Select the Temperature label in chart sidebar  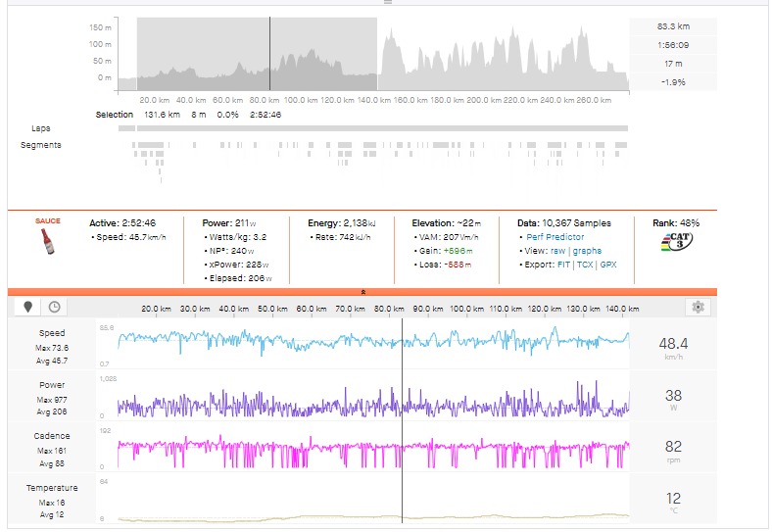[52, 488]
